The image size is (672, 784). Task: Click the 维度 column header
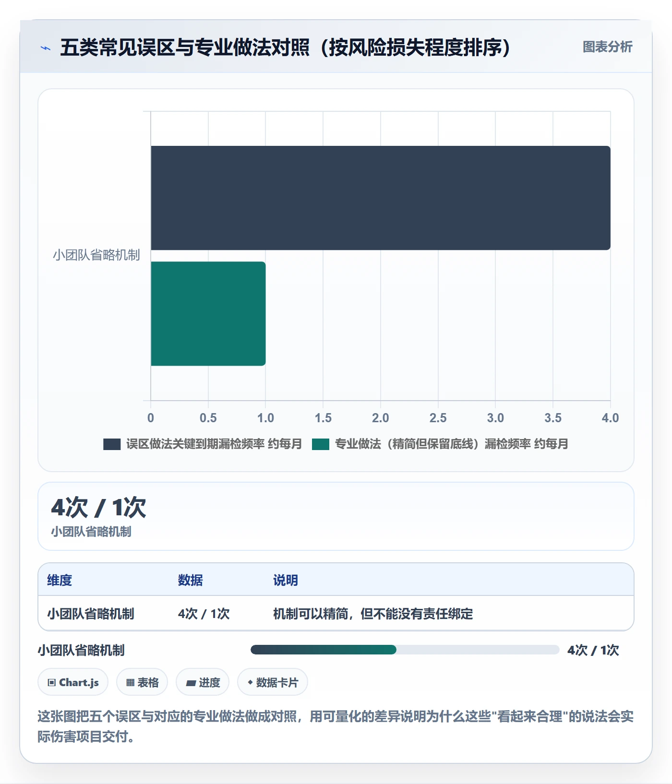click(x=60, y=581)
